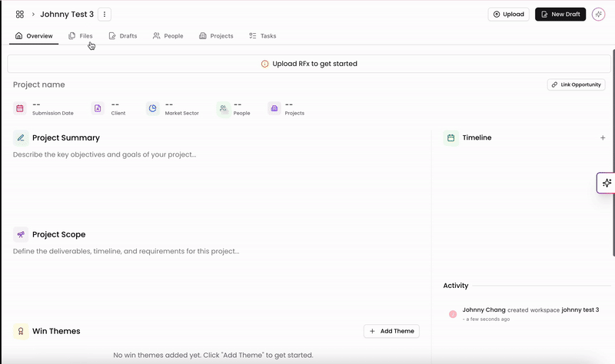Switch to the Overview tab
This screenshot has width=615, height=364.
click(x=34, y=35)
